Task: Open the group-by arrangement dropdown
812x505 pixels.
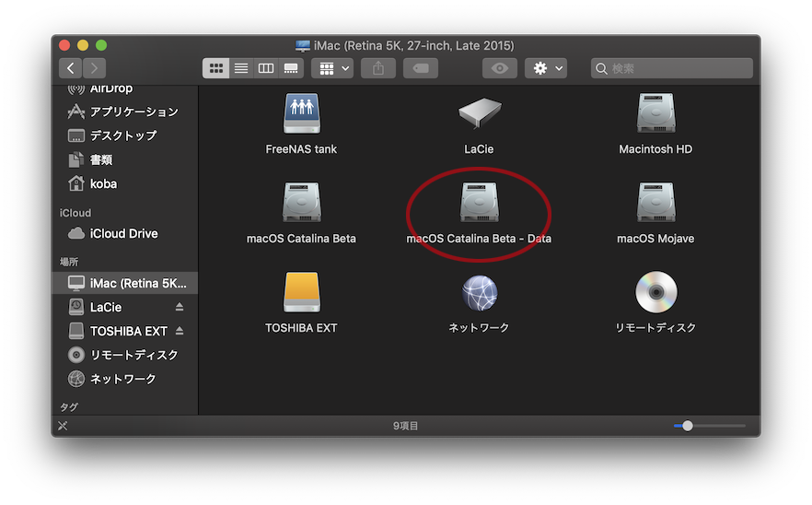Action: pyautogui.click(x=332, y=68)
